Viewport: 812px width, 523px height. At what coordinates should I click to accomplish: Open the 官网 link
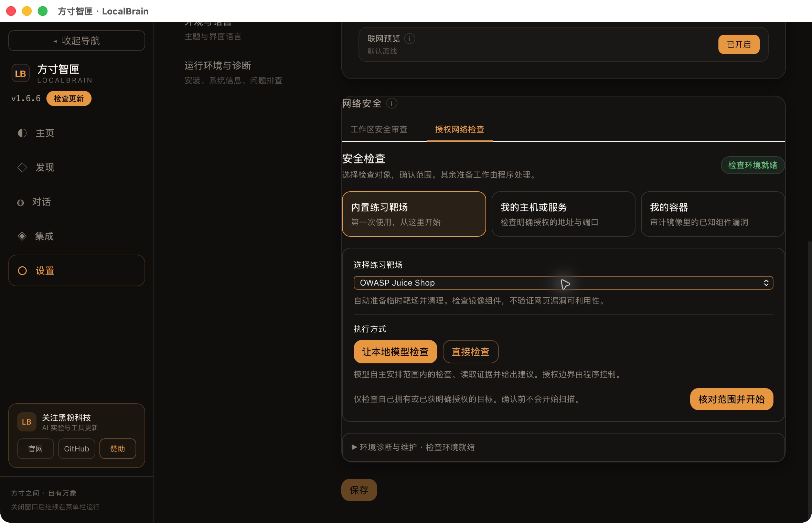coord(35,449)
